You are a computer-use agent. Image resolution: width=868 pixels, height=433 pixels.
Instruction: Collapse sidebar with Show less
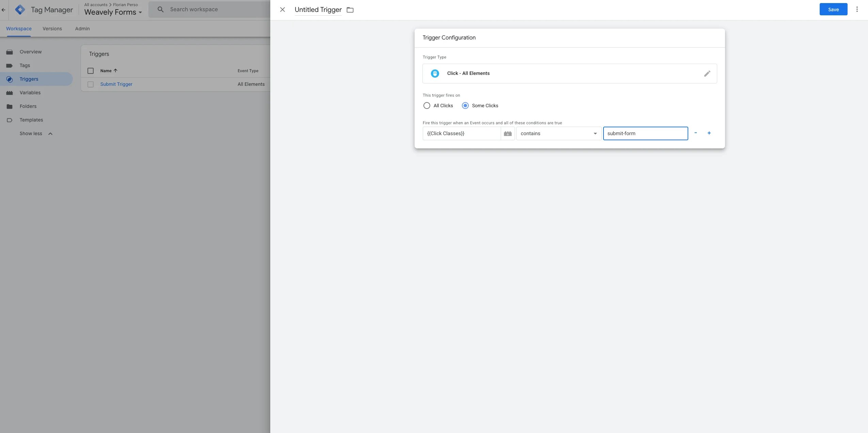[36, 133]
